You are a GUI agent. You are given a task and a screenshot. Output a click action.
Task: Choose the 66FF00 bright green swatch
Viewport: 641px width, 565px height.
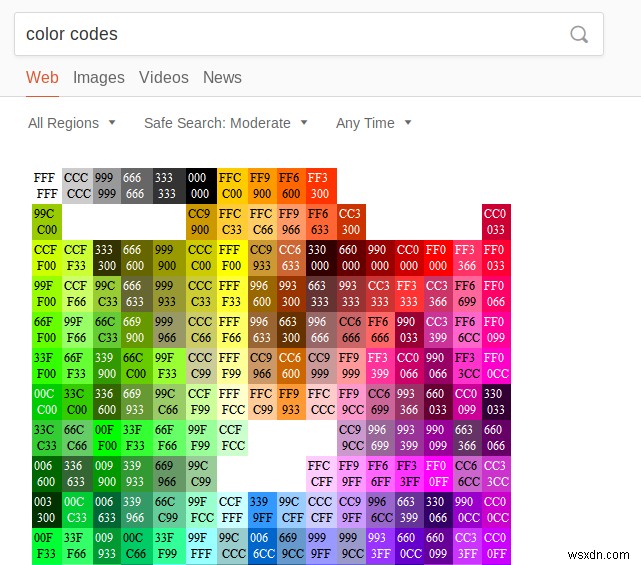[47, 330]
